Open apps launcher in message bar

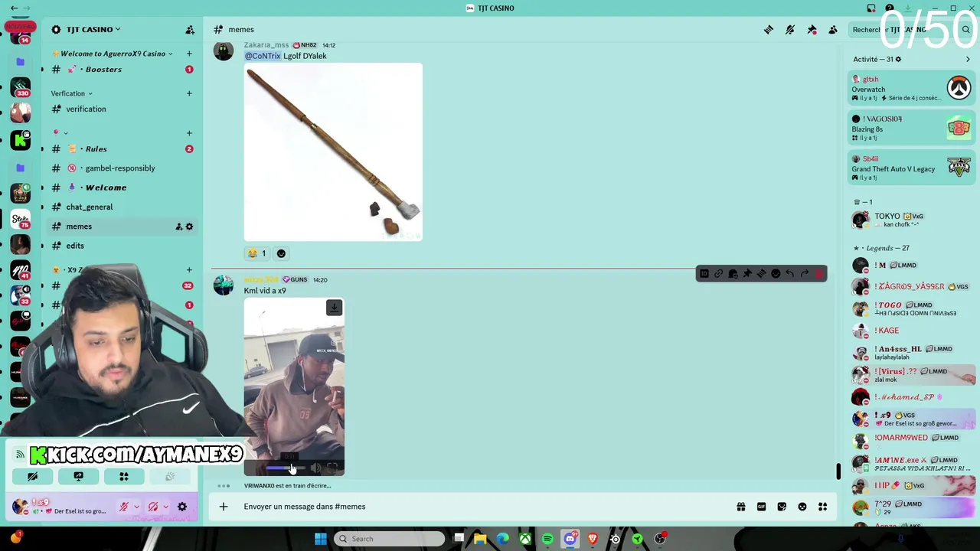823,507
